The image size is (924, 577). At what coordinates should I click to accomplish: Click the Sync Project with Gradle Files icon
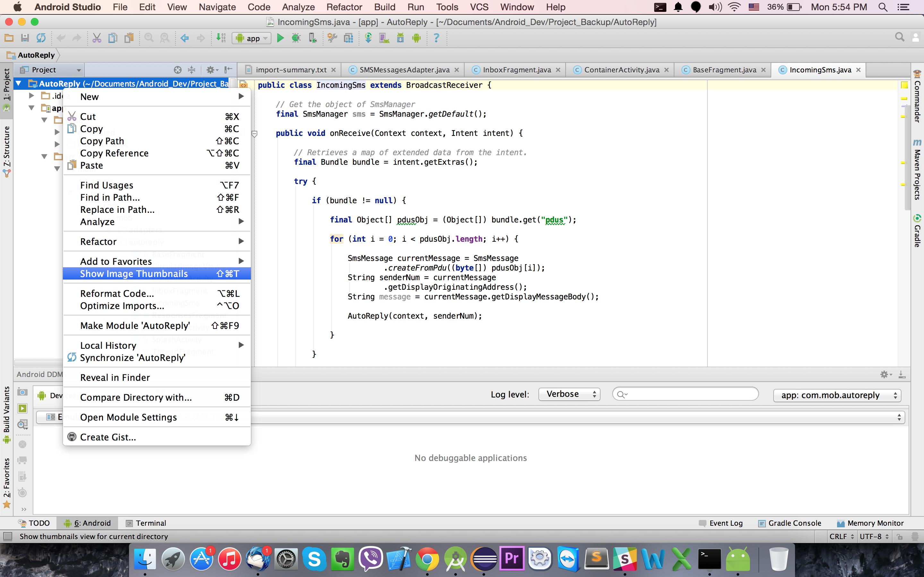pyautogui.click(x=368, y=38)
